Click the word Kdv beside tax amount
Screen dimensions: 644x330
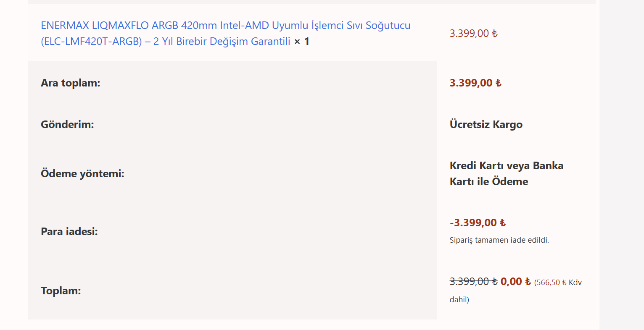tap(575, 283)
